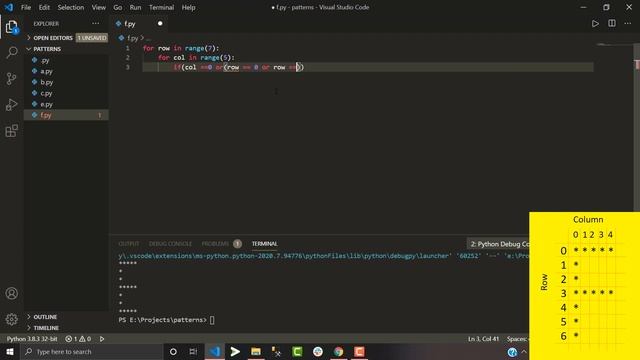The height and width of the screenshot is (360, 640).
Task: Click Ln 3, Col 41 status
Action: click(483, 339)
